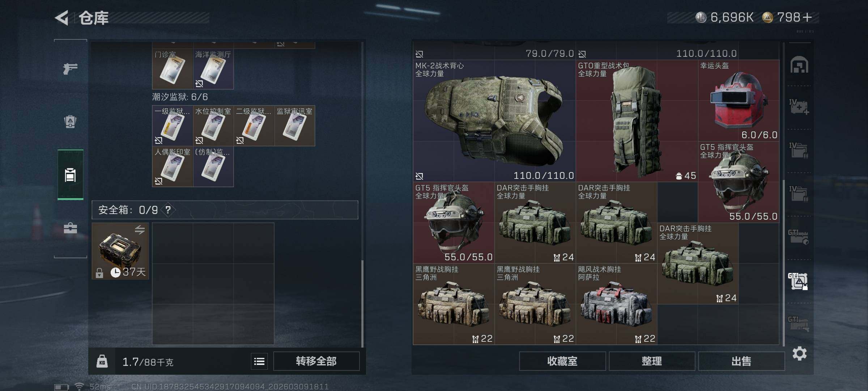Select the helmet filter icon on right sidebar

click(x=799, y=65)
